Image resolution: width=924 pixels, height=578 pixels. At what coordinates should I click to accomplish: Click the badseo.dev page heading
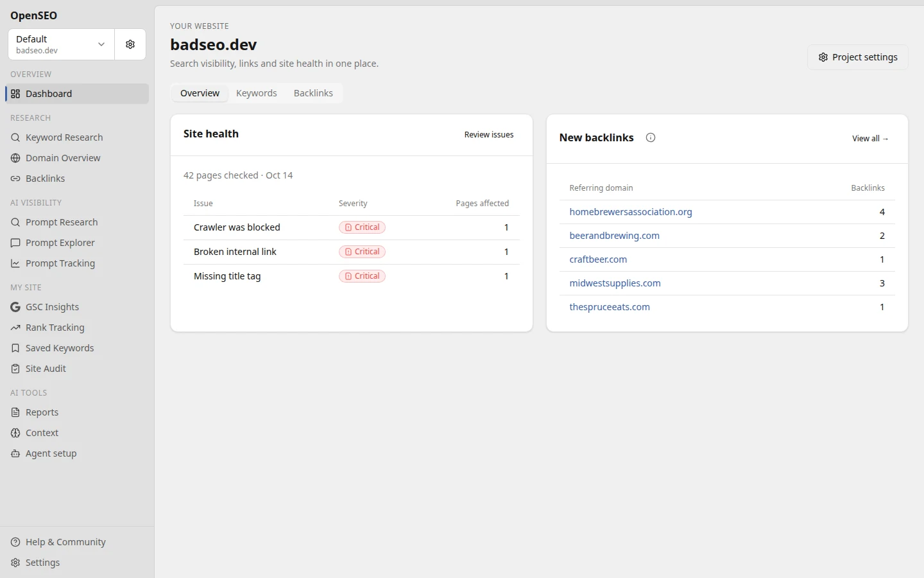(214, 44)
